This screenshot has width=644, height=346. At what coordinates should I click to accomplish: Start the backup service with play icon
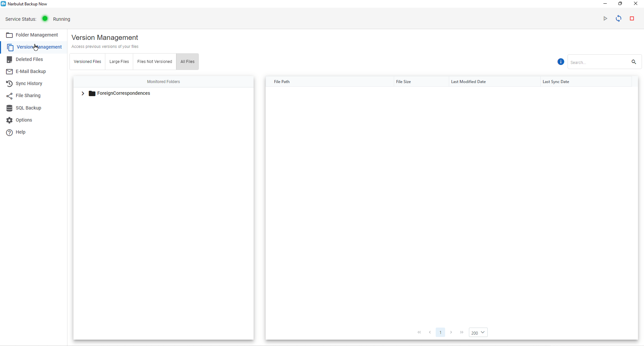[x=605, y=19]
